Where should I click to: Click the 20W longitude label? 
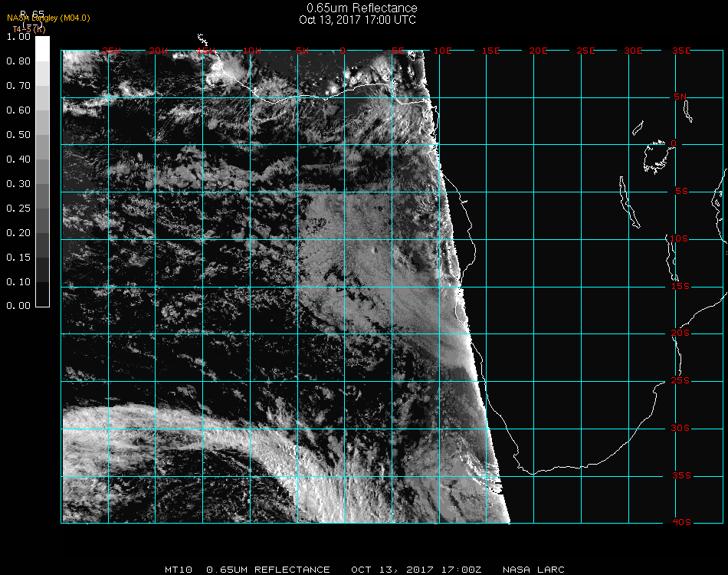[159, 51]
